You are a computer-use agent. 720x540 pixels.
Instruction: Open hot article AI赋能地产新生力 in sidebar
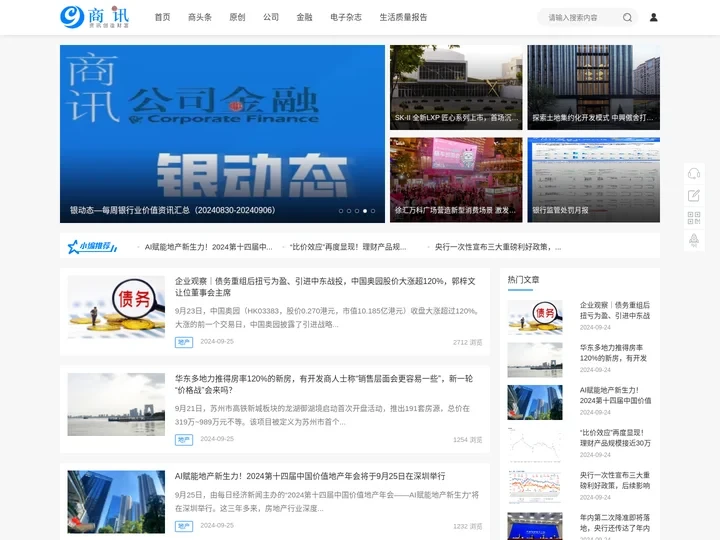[x=615, y=395]
